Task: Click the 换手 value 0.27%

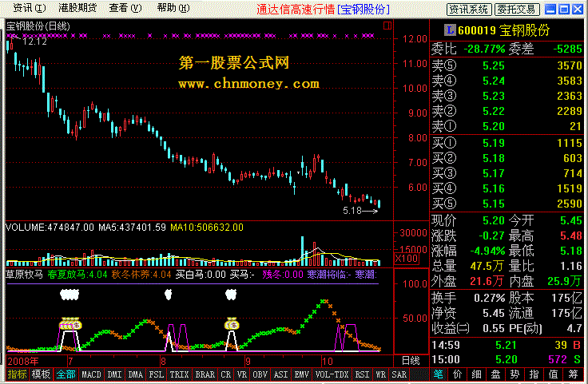Action: 490,299
